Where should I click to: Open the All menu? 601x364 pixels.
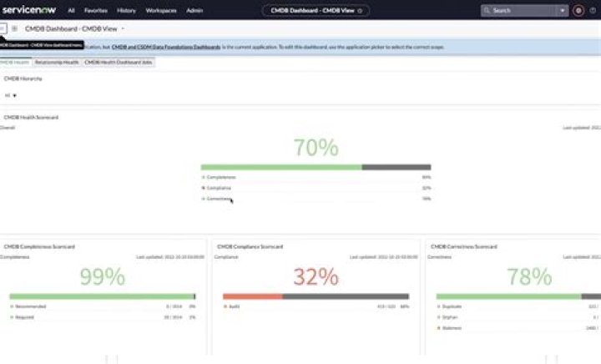[x=71, y=11]
